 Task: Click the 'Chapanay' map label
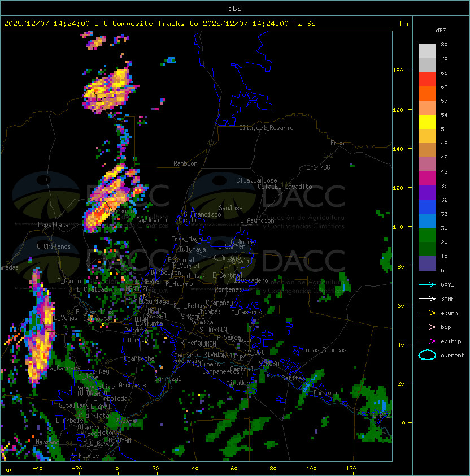coord(219,302)
